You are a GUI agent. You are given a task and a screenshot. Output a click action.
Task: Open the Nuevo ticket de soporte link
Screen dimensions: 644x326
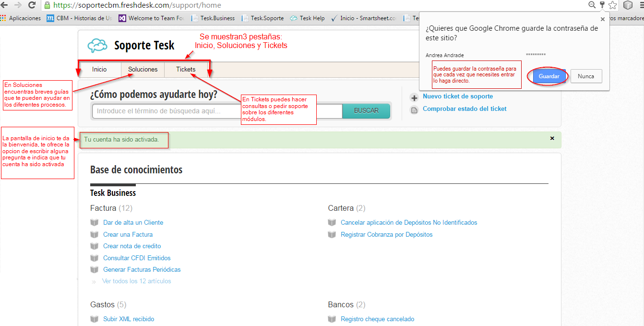pos(458,97)
